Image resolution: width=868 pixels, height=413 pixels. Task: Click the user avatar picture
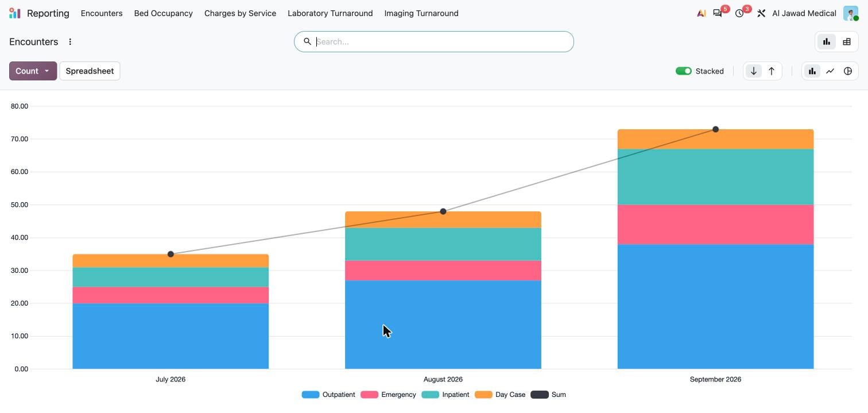coord(850,13)
